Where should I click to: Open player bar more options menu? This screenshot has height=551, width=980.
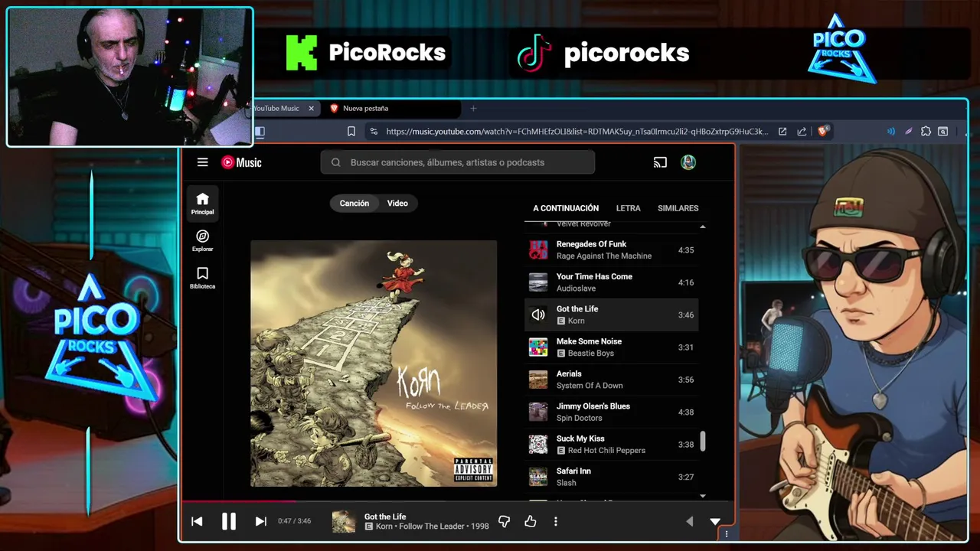coord(556,521)
